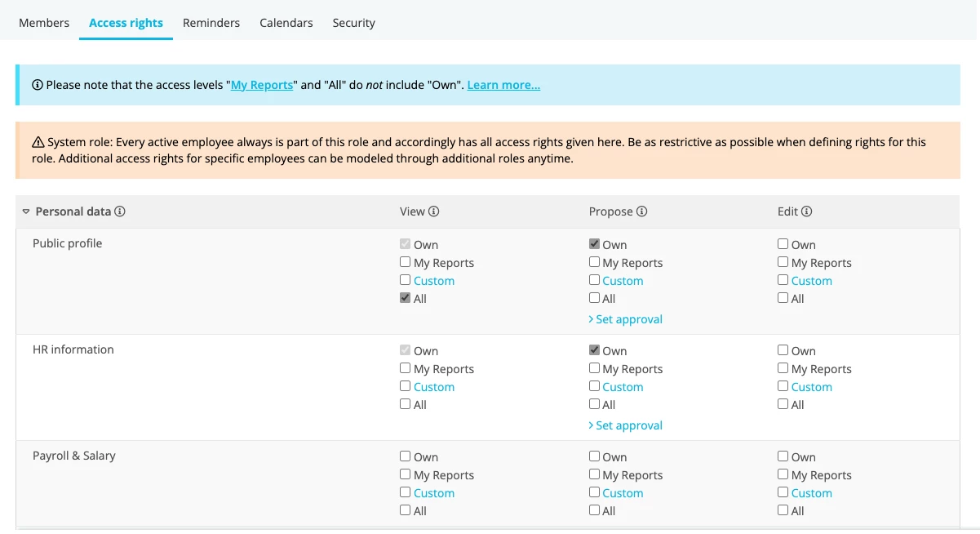Screen dimensions: 980x534
Task: Check HR information View My Reports
Action: (406, 368)
